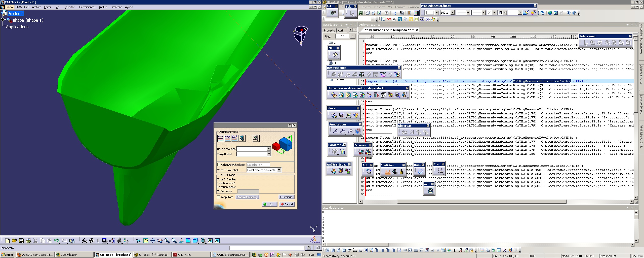Screen dimensions: 644x258
Task: Click the Update spiral icon in Act... toolbar
Action: [430, 191]
